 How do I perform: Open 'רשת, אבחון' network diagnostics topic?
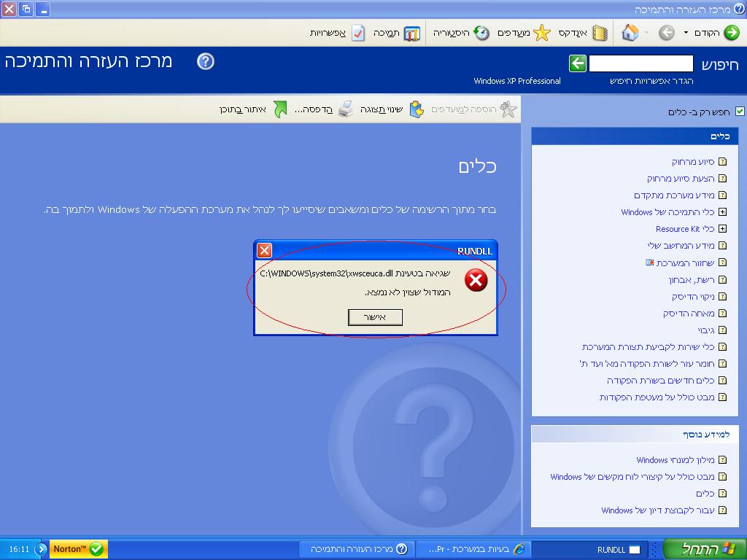(692, 280)
